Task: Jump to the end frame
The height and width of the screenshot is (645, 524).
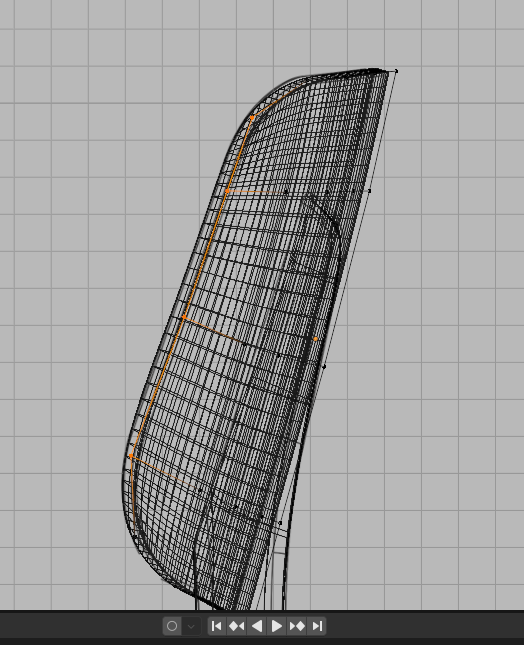Action: pyautogui.click(x=317, y=626)
